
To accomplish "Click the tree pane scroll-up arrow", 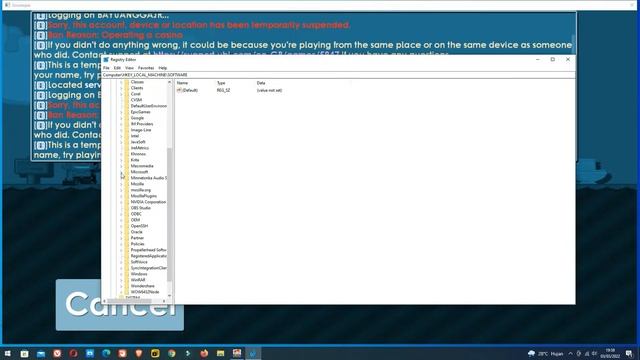I will [x=169, y=82].
